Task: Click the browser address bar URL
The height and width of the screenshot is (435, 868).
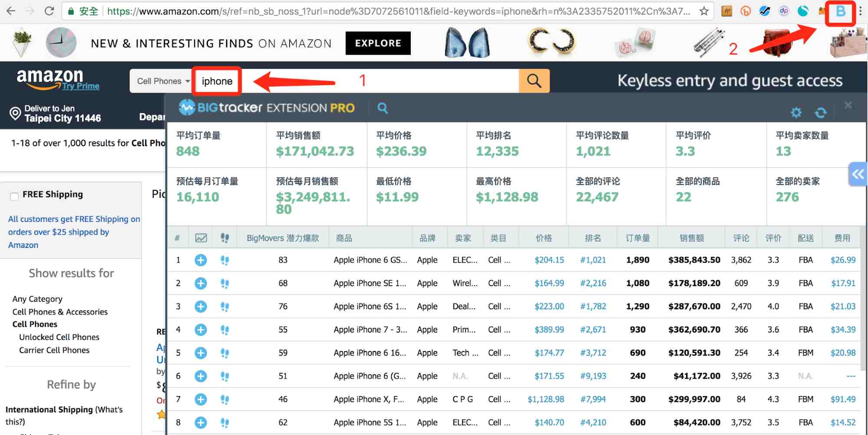Action: point(398,11)
